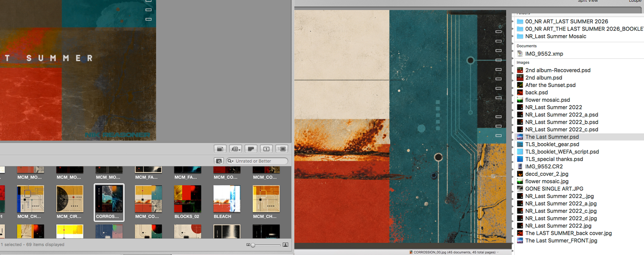Screen dimensions: 644x255
Task: Select 2nd album.psd in the list
Action: coord(544,78)
